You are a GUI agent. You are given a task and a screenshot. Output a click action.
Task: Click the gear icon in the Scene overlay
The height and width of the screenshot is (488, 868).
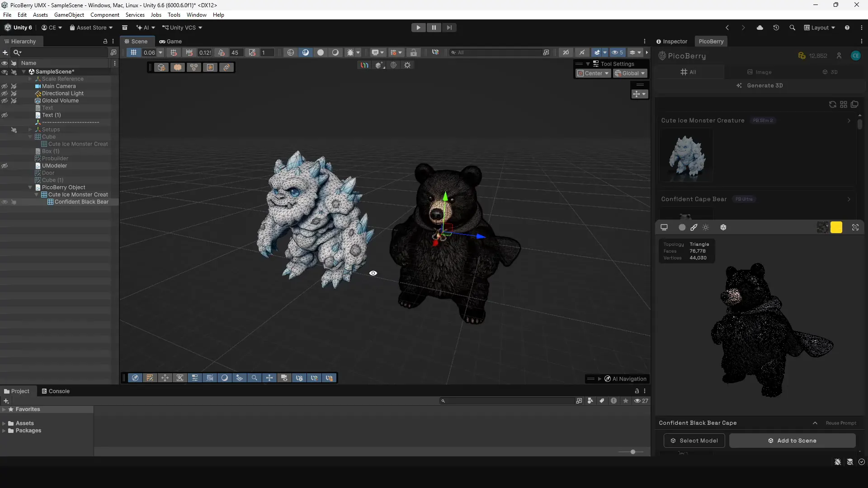click(x=407, y=65)
